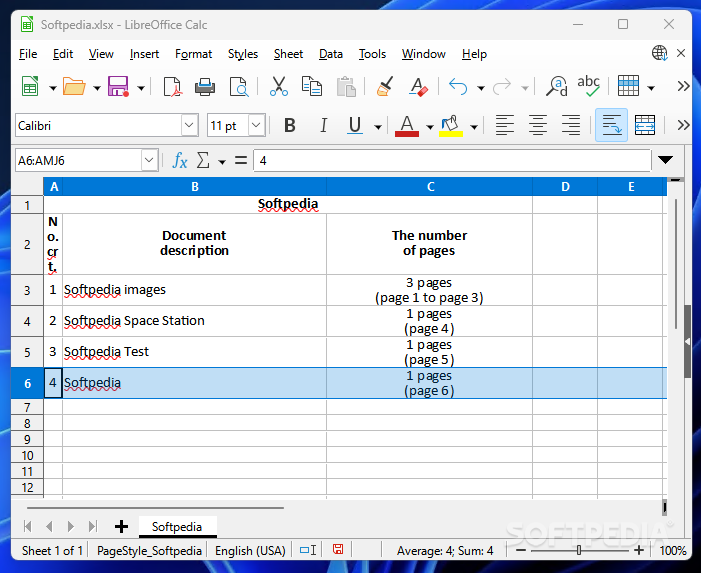The width and height of the screenshot is (701, 573).
Task: Select column C header
Action: coord(430,186)
